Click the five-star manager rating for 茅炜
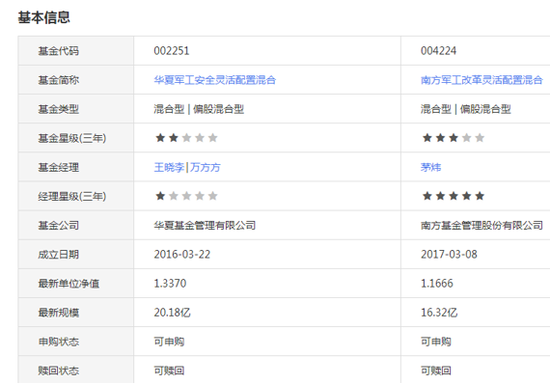 point(453,196)
